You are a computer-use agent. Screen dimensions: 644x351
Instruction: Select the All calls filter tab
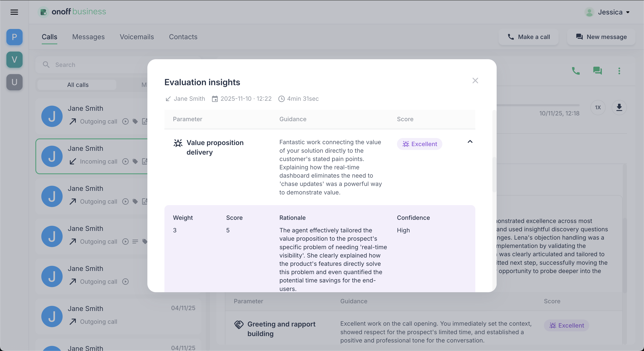tap(77, 85)
